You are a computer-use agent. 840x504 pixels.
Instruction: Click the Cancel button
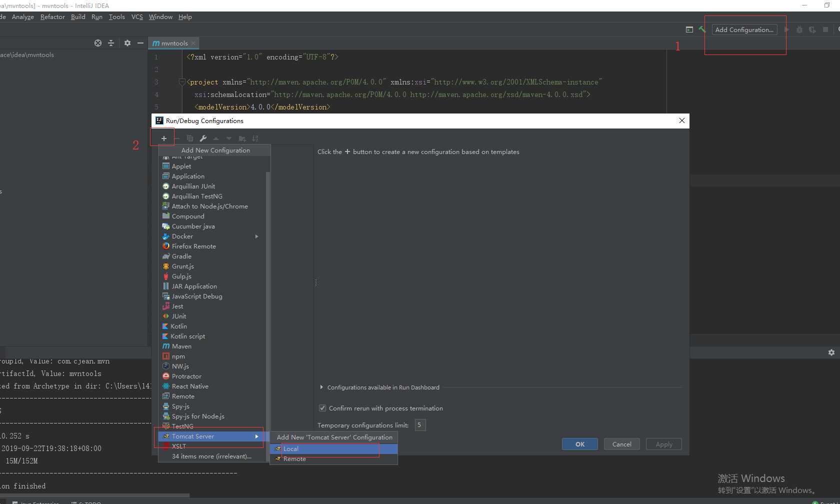622,444
